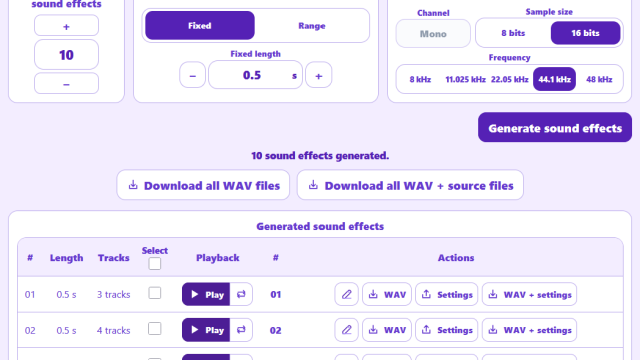Export Settings for sound effect 02

pyautogui.click(x=447, y=330)
